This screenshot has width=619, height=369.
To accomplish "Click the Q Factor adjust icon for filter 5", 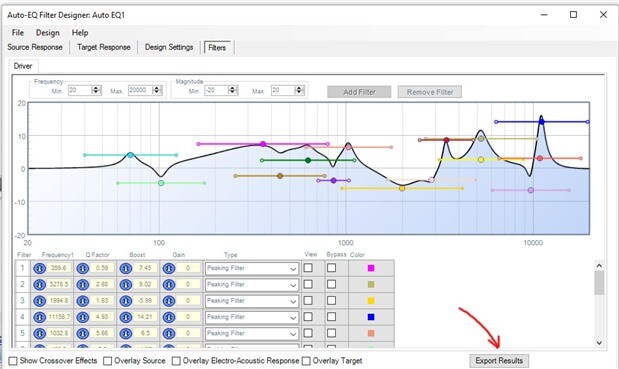I will coord(83,333).
